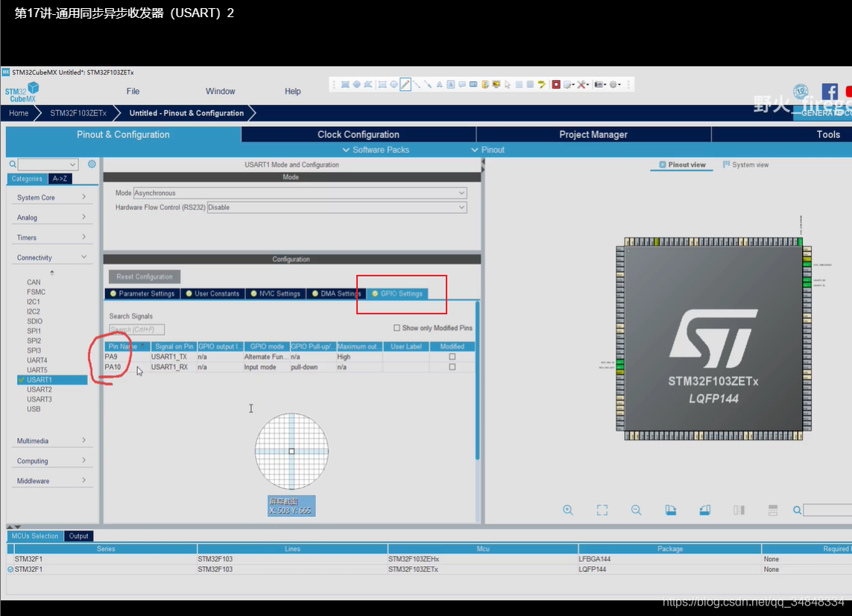Enable Show only Modified Pins checkbox
This screenshot has width=852, height=616.
397,328
